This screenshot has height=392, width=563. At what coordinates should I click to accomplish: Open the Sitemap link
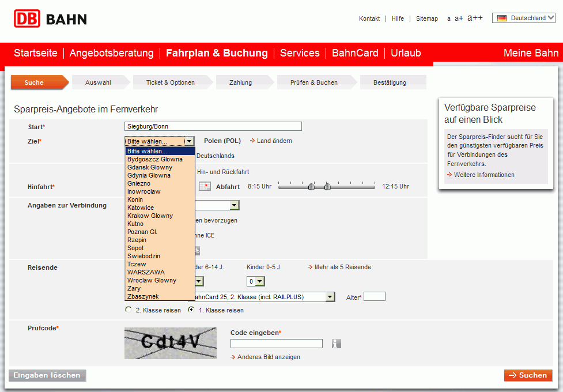click(427, 18)
